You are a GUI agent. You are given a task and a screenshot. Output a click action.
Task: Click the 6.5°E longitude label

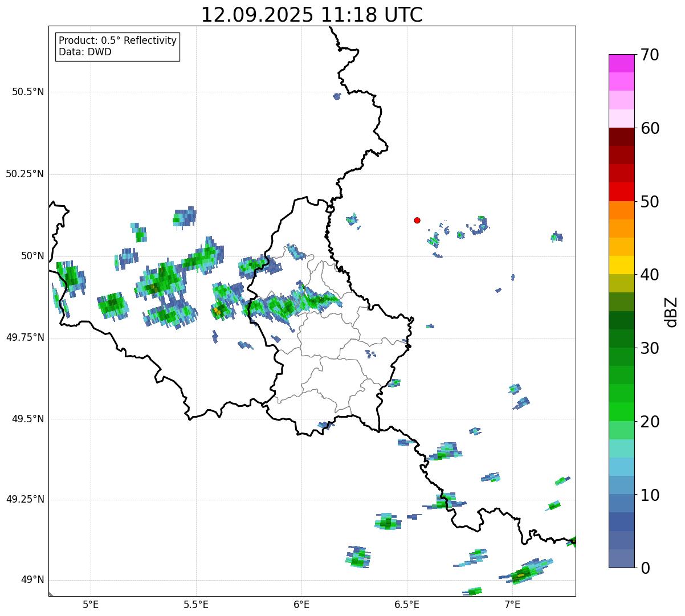[x=407, y=605]
